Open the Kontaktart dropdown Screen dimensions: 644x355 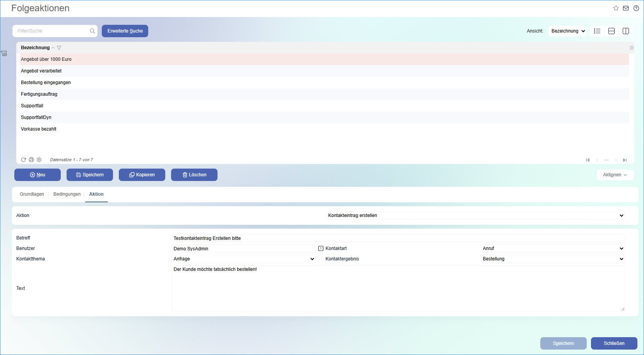coord(553,248)
